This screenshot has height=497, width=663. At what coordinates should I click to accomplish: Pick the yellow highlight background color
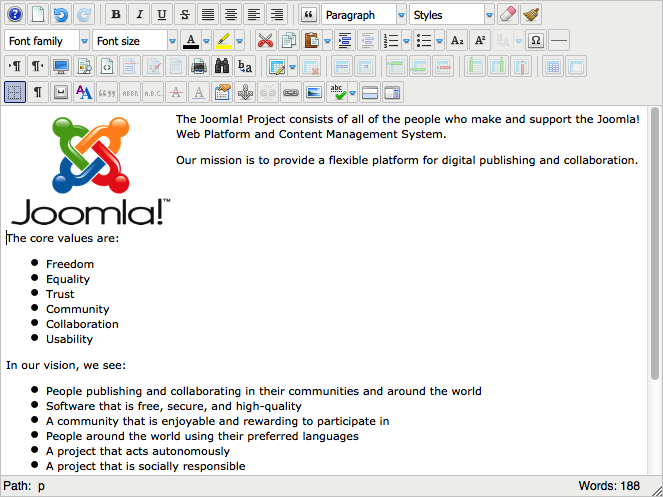coord(223,41)
